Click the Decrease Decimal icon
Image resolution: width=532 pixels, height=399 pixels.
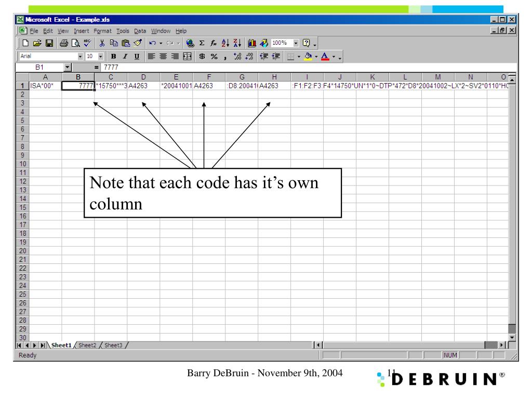[x=249, y=56]
